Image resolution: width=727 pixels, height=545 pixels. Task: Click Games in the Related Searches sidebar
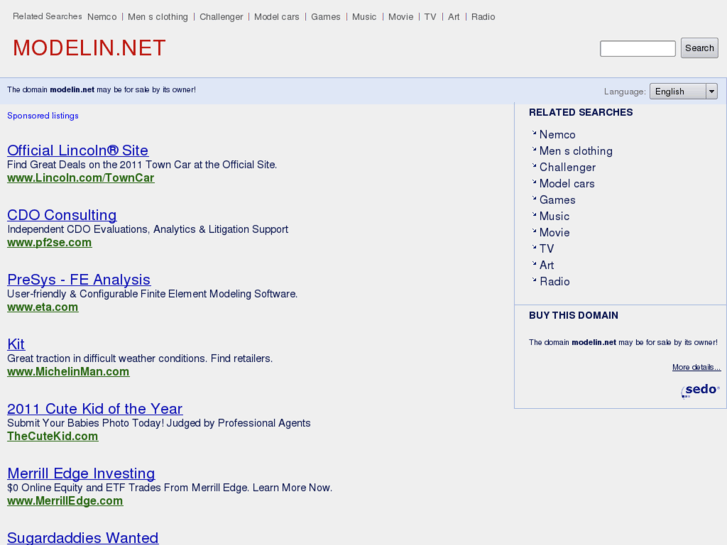coord(557,200)
